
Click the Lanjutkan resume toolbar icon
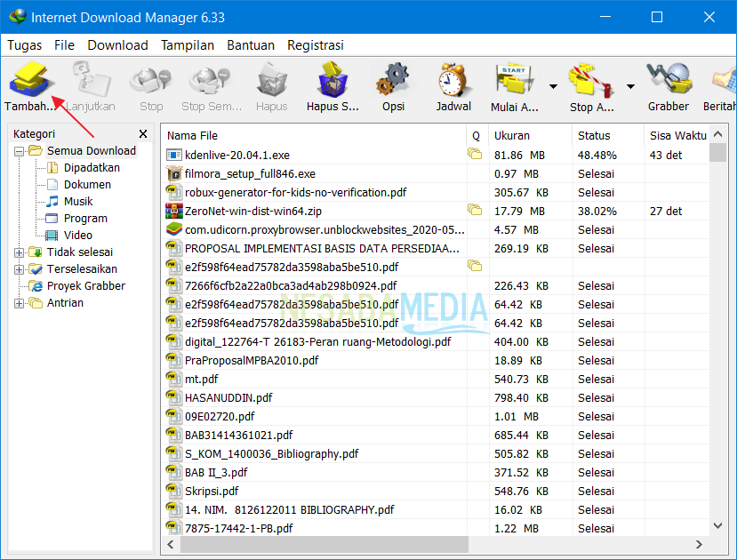[91, 79]
